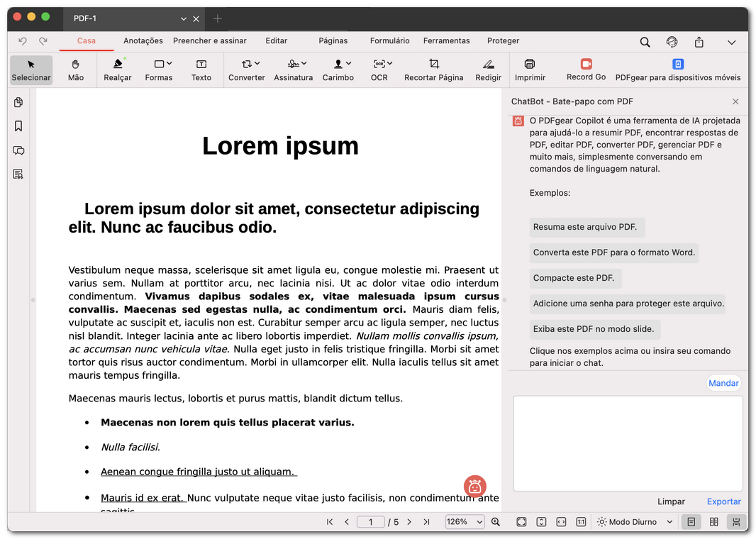
Task: Expand the Modo Diurno theme dropdown
Action: pyautogui.click(x=635, y=522)
